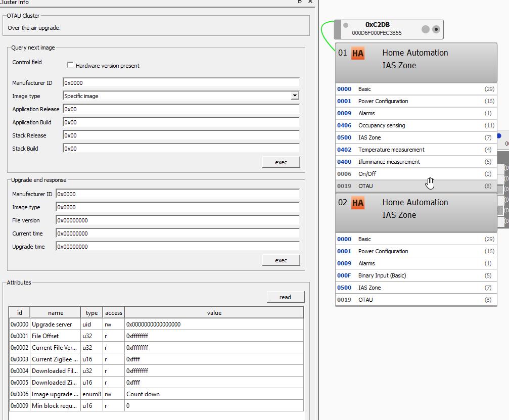Image resolution: width=509 pixels, height=420 pixels.
Task: Click exec button in Upgrade end response
Action: coord(281,260)
